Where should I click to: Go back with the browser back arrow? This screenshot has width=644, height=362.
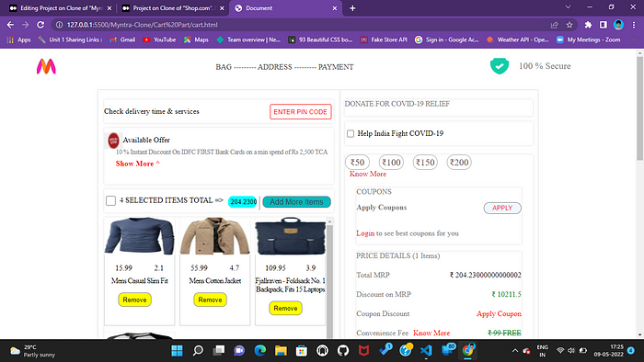point(10,25)
